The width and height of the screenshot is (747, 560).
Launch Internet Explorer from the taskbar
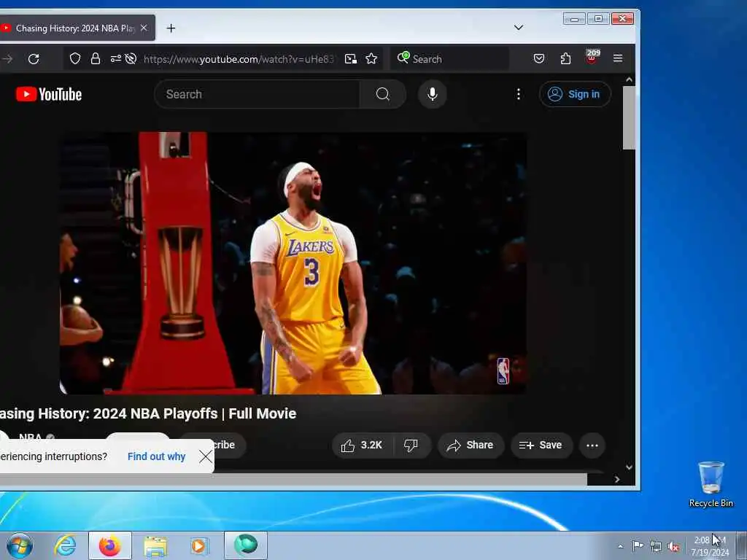point(65,545)
